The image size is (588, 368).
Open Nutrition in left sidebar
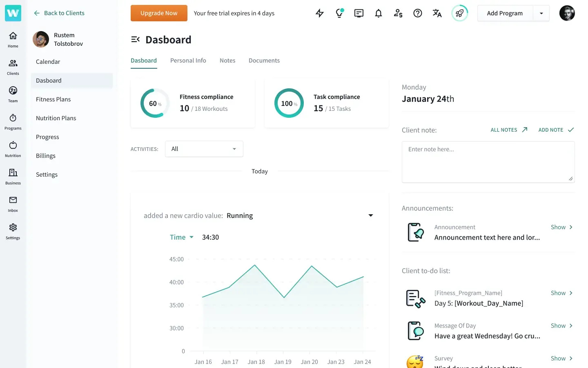[x=13, y=149]
